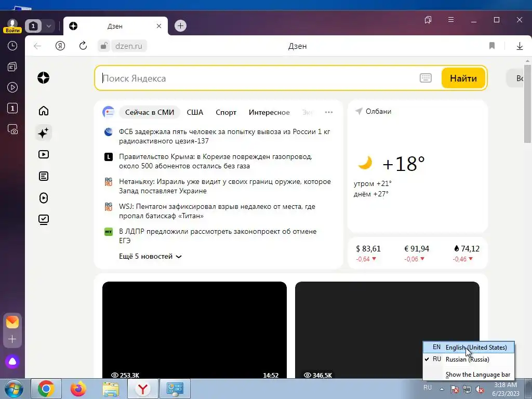Bookmark this page with ribbon icon
This screenshot has width=532, height=399.
point(492,46)
